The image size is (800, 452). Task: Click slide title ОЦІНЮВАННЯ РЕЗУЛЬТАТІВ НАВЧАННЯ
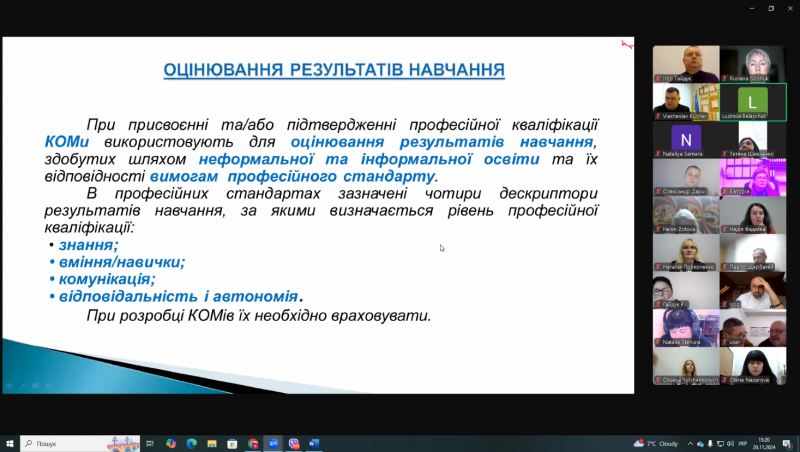[334, 69]
